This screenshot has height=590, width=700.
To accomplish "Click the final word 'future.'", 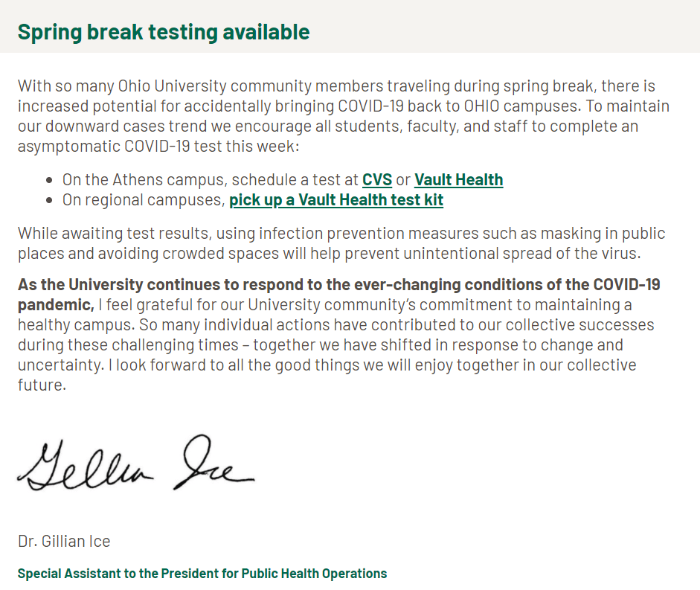I will click(42, 385).
